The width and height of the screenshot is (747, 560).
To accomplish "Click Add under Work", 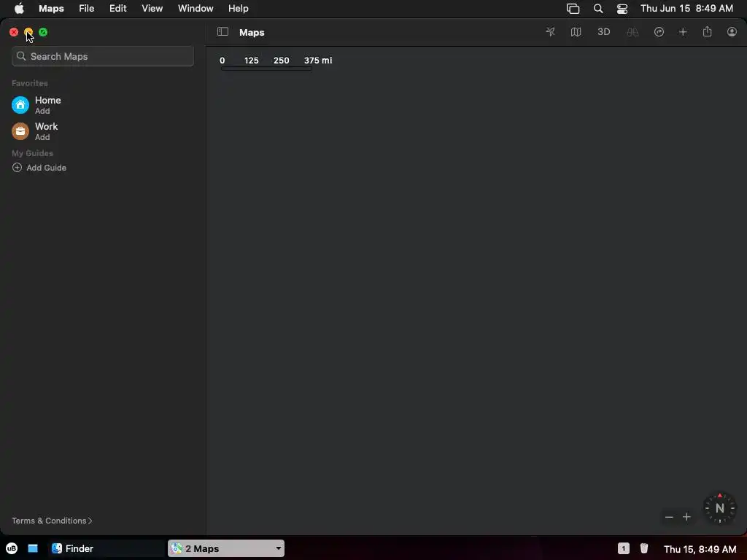I will click(x=42, y=137).
